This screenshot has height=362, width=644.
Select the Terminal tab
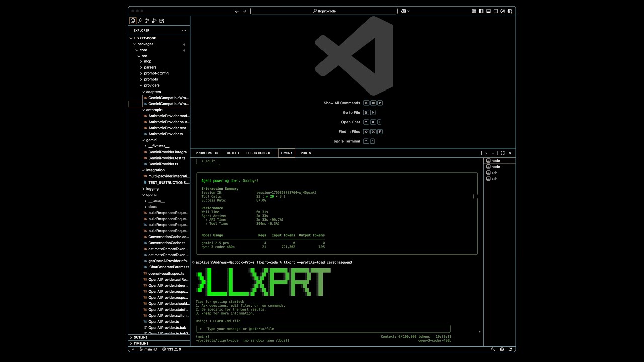[x=286, y=153]
